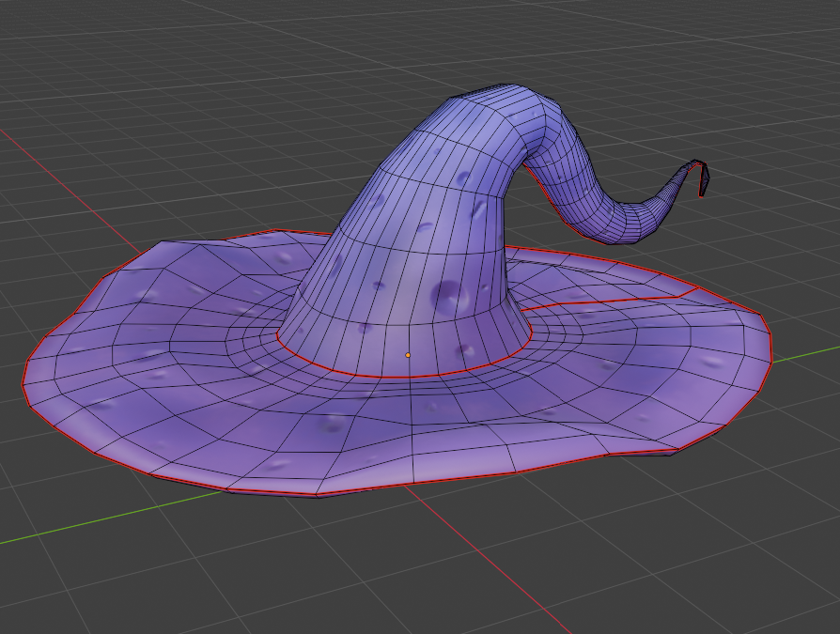Click the curled tip of the witch hat

pos(700,177)
